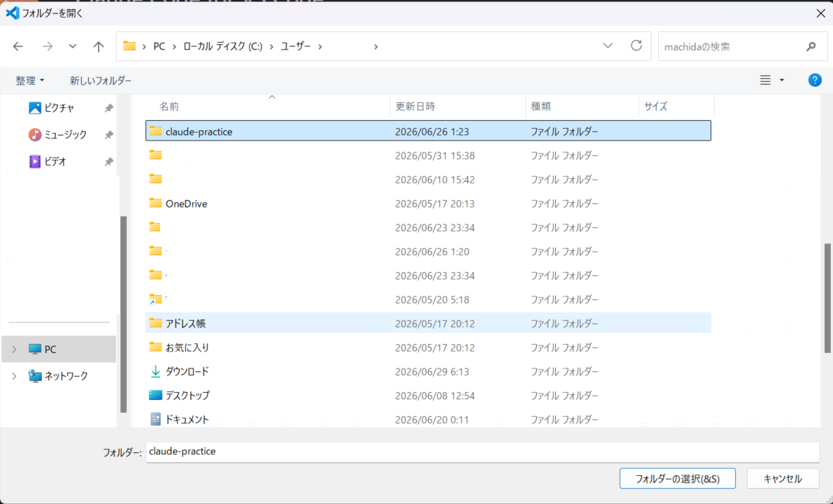Open the 整理 menu
The width and height of the screenshot is (833, 504).
[30, 80]
